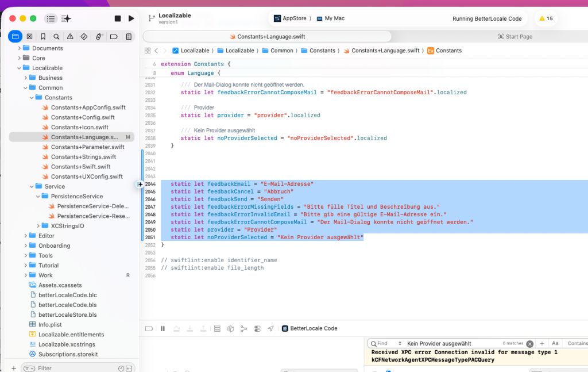Show the Breakpoint navigator
The image size is (588, 372).
point(114,37)
